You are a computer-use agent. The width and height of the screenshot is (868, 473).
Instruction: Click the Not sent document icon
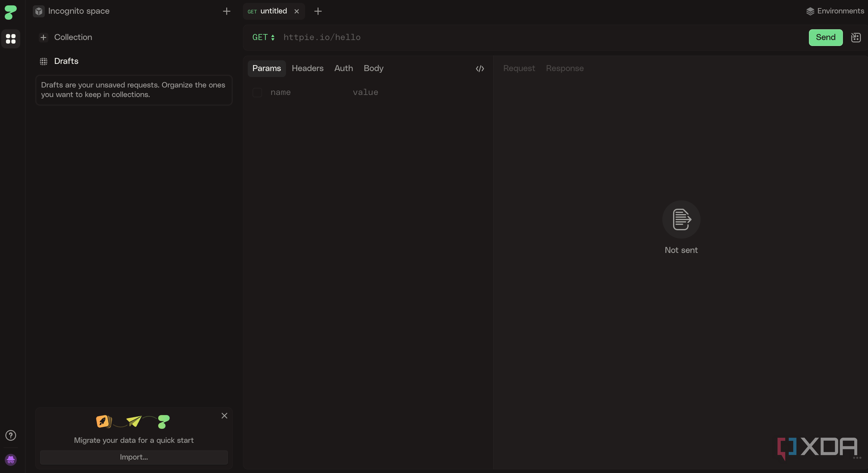coord(681,219)
